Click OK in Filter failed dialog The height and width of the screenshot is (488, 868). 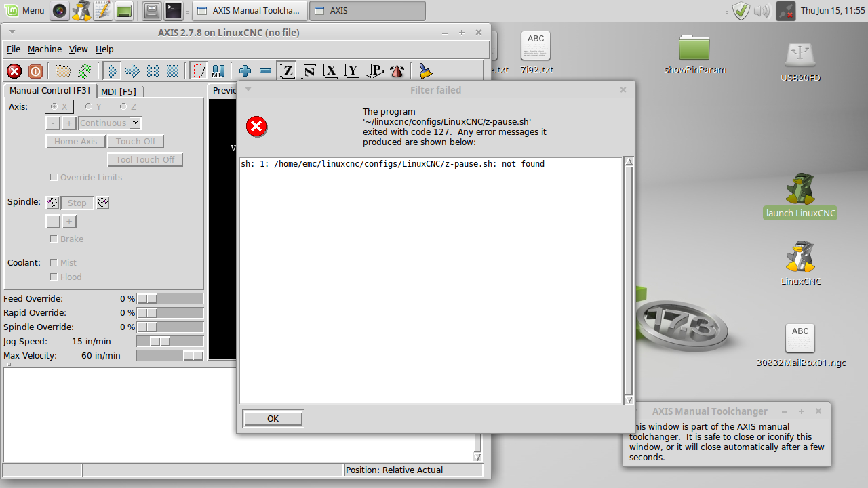(x=273, y=418)
